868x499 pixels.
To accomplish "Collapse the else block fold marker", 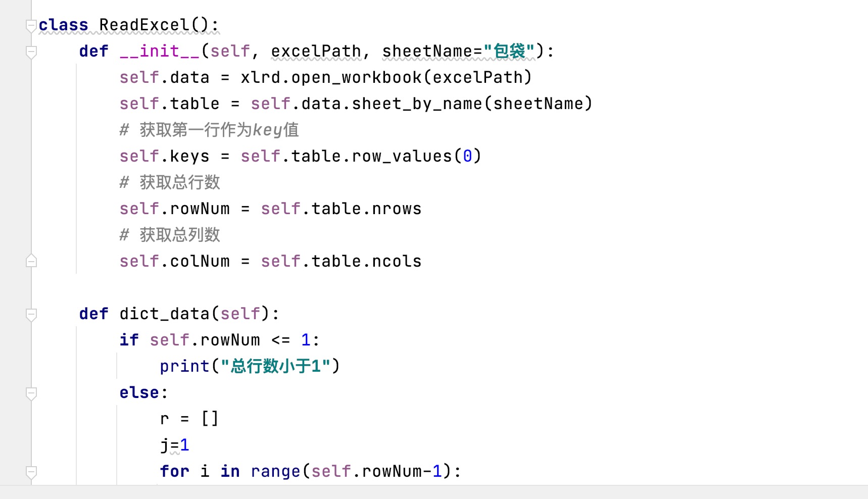I will [x=31, y=393].
